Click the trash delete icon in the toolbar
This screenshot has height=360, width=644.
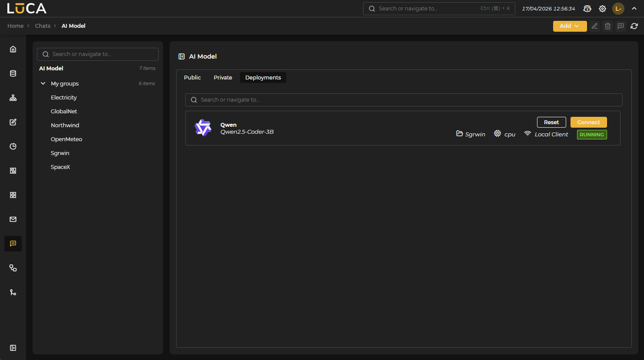coord(608,26)
